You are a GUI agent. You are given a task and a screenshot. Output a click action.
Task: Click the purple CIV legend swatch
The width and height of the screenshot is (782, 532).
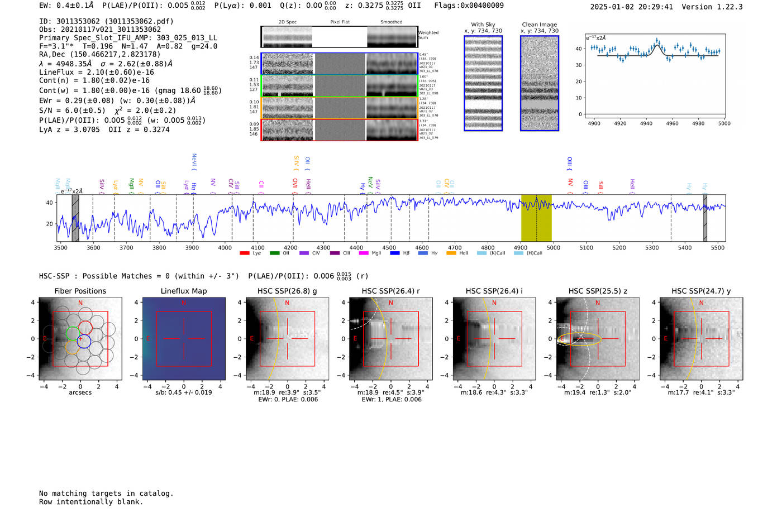click(304, 253)
